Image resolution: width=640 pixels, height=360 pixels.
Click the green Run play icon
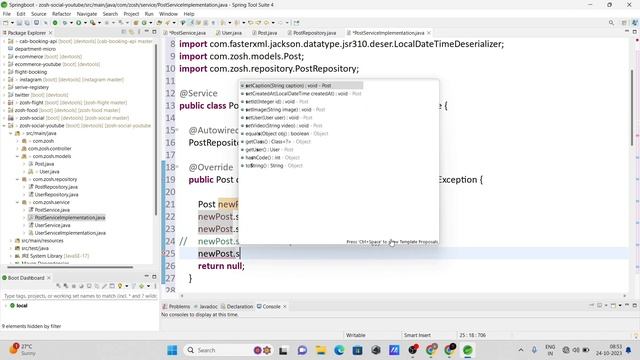tap(78, 23)
